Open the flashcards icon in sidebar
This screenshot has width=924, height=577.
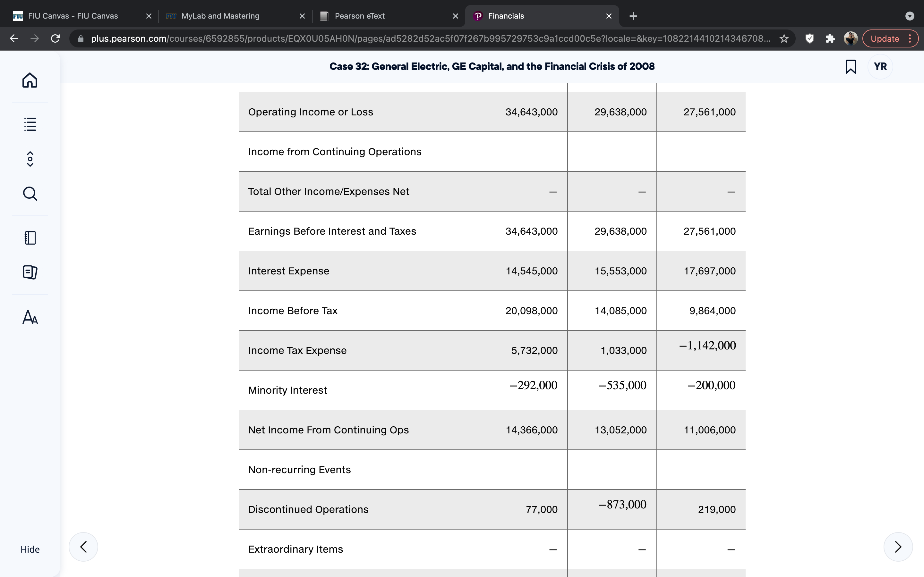(30, 272)
